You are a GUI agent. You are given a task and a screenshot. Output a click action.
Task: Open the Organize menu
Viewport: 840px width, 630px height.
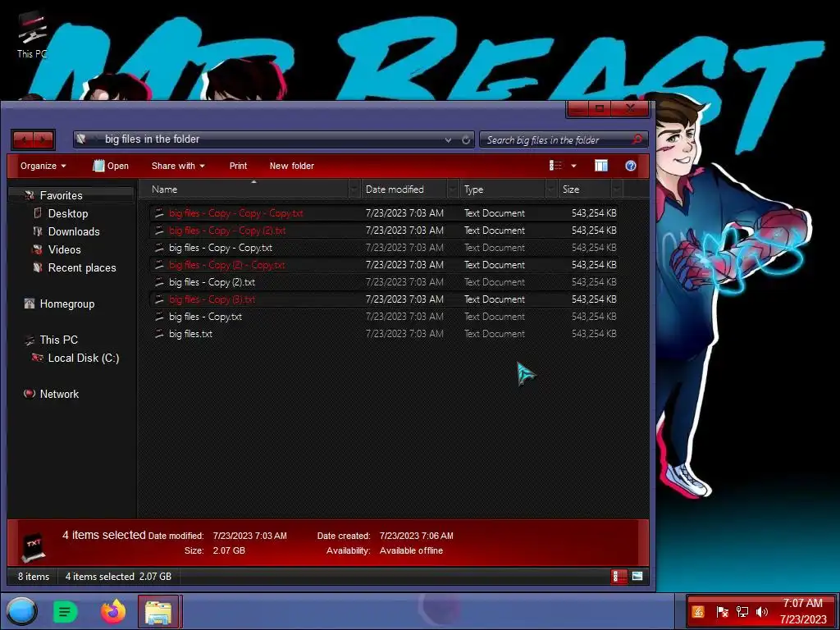43,166
